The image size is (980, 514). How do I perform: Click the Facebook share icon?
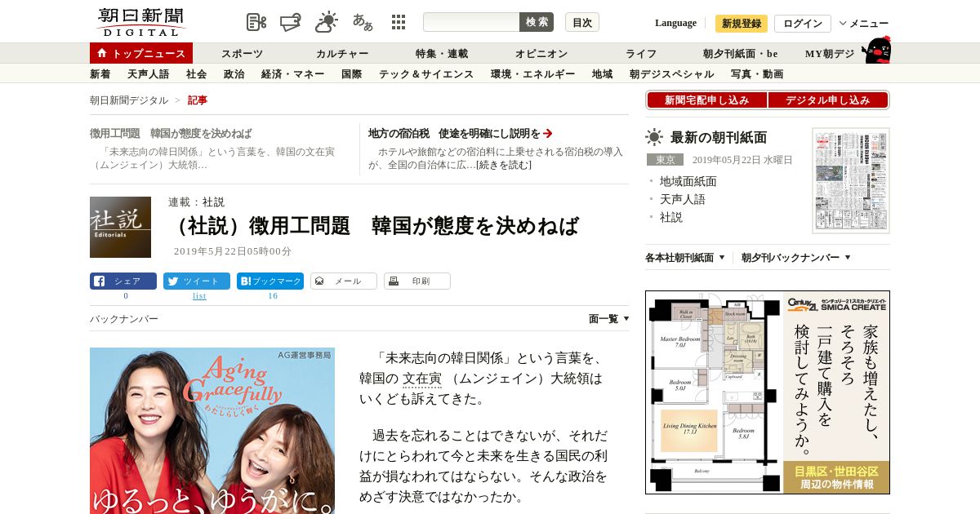[x=99, y=281]
